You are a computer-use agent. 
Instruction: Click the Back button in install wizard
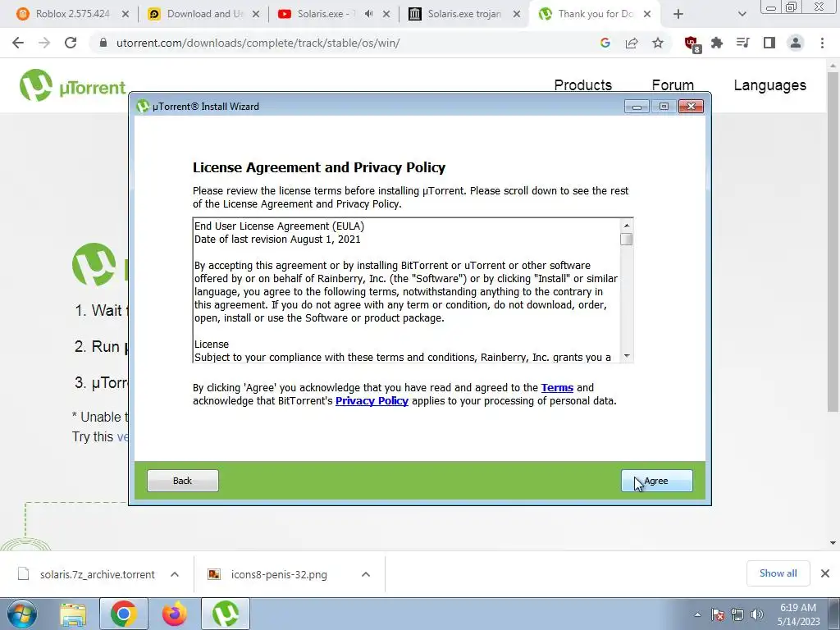click(x=183, y=481)
